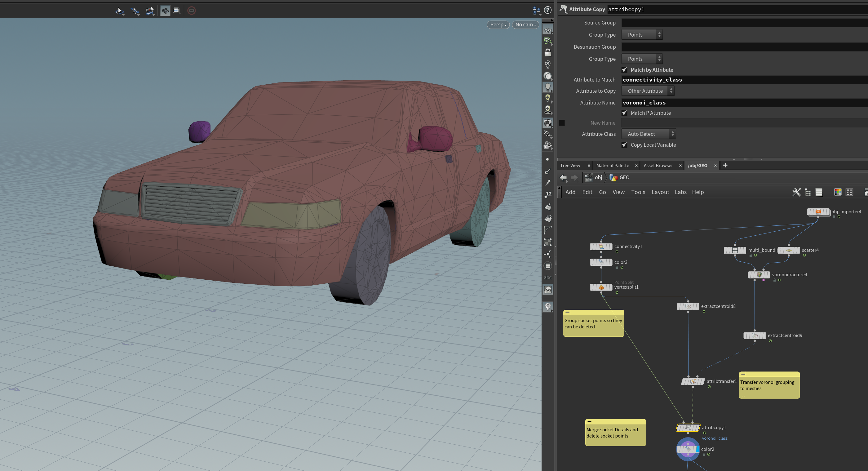The width and height of the screenshot is (868, 471).
Task: Switch to the Material Palette tab
Action: pos(612,166)
